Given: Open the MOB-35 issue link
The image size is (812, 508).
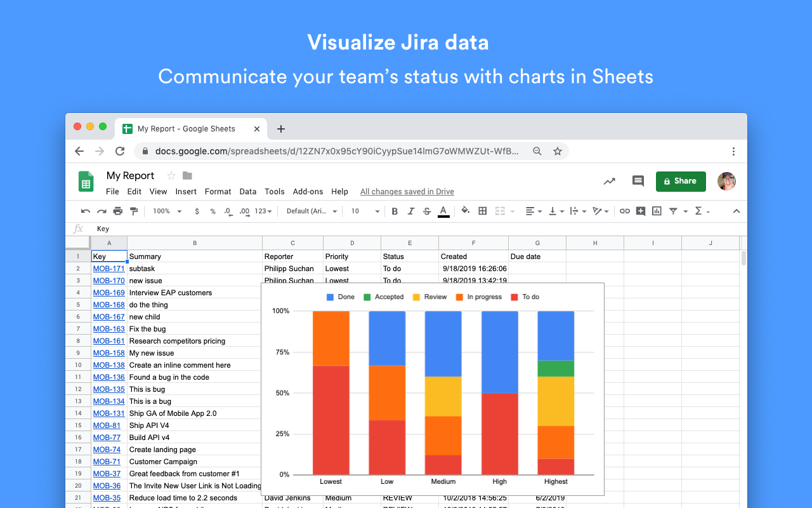Looking at the screenshot, I should (x=107, y=498).
